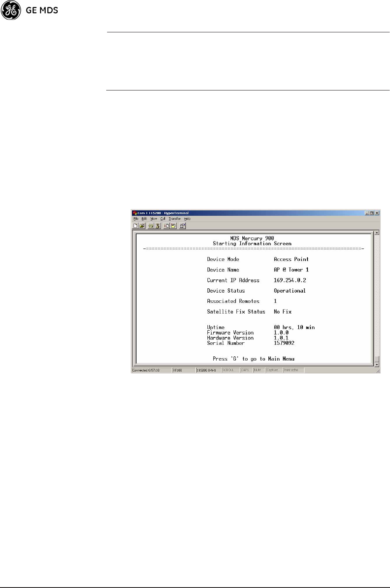The height and width of the screenshot is (588, 390).
Task: Click the VT100 status bar entry
Action: pos(183,370)
